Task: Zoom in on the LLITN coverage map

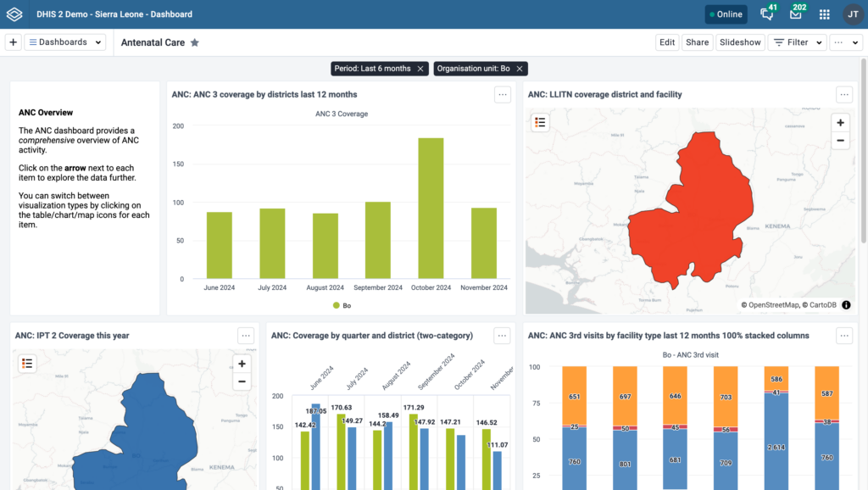Action: click(x=840, y=123)
